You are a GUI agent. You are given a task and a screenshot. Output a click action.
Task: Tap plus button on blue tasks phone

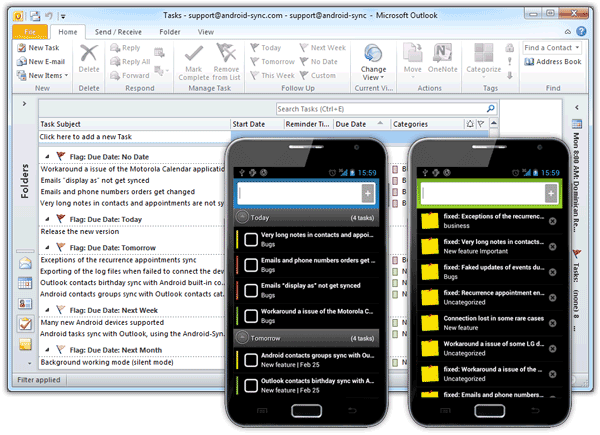pyautogui.click(x=368, y=193)
